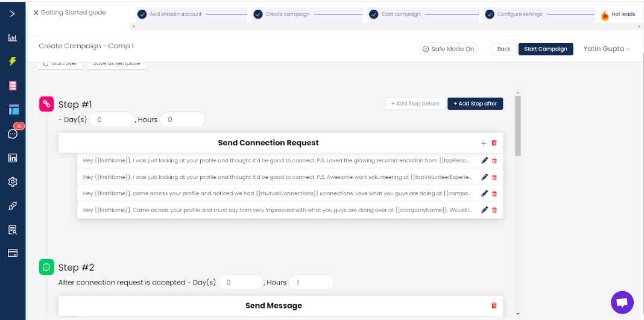Image resolution: width=644 pixels, height=320 pixels.
Task: Click the Step #1 Hours input field
Action: point(182,119)
